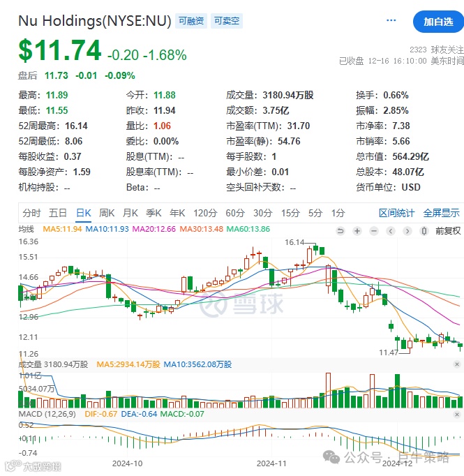Click the 2024-11 date axis label
Viewport: 464px width, 476px height.
[271, 463]
